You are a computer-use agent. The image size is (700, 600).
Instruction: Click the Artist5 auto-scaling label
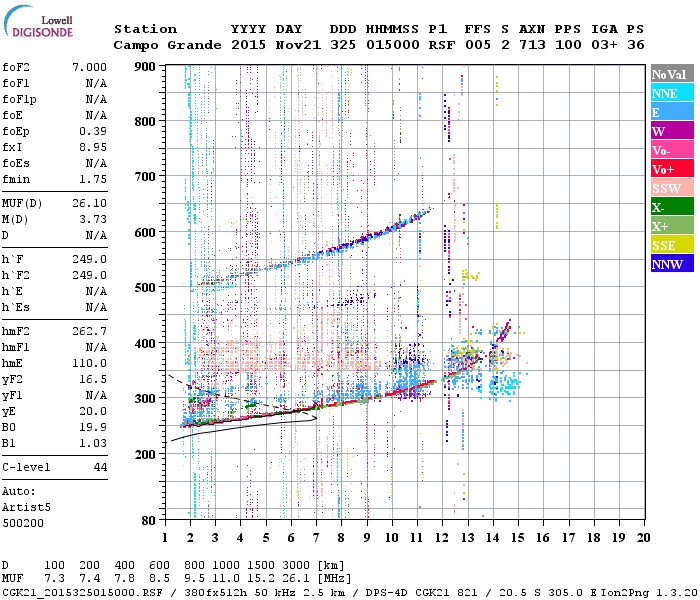click(x=26, y=508)
